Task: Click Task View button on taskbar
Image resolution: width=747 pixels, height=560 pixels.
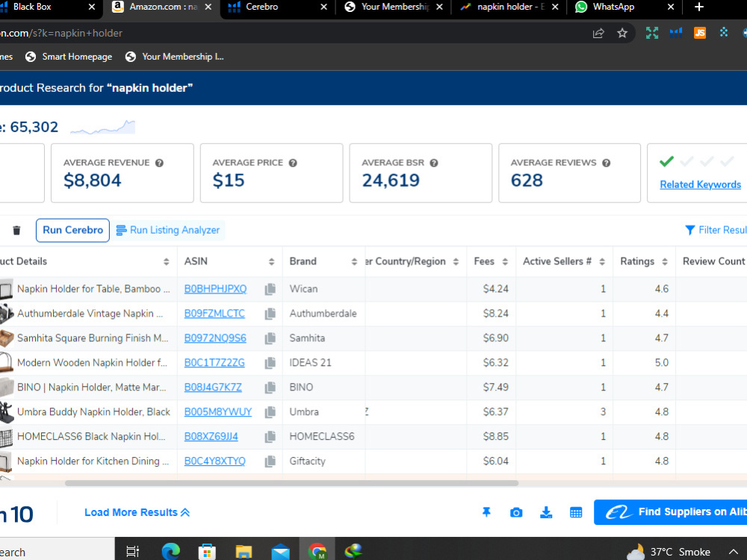Action: coord(132,552)
